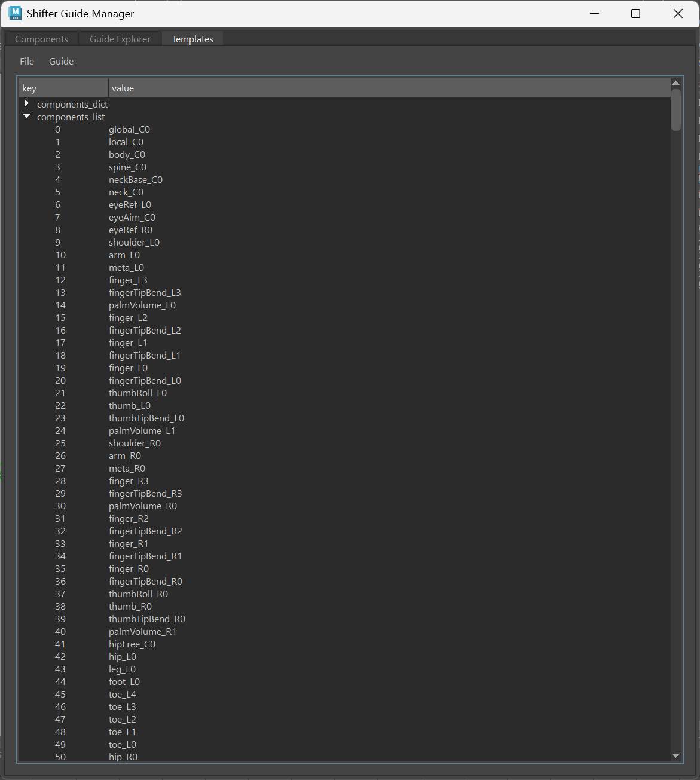
Task: Minimize the Shifter Guide Manager window
Action: tap(594, 13)
